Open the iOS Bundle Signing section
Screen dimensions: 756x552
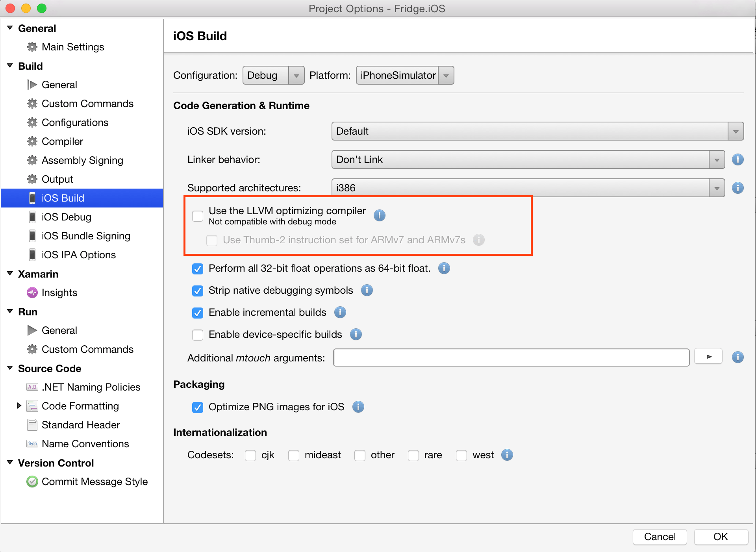85,236
